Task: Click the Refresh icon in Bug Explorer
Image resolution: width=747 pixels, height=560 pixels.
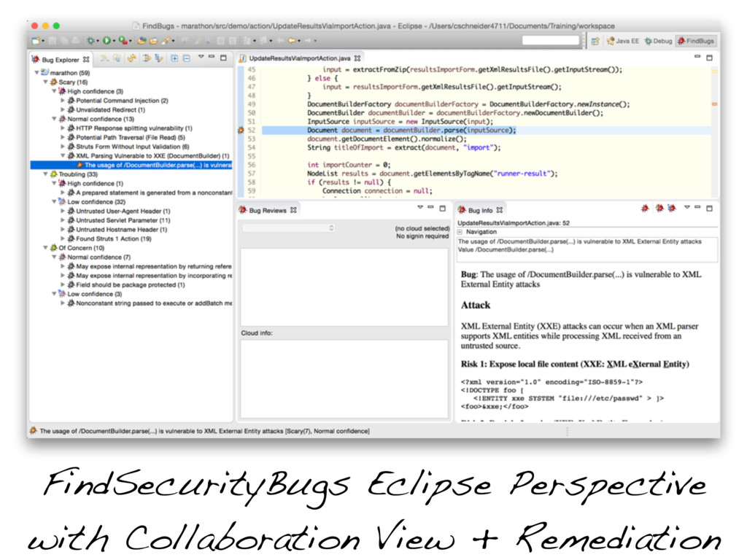Action: coord(131,58)
